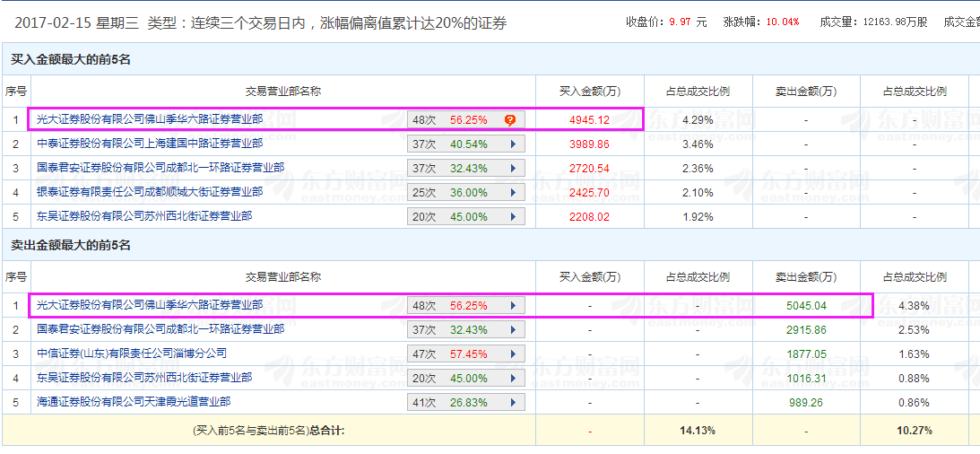Screen dimensions: 980x454
Task: Click arrow icon next to 41次 26.83%
Action: [x=513, y=402]
